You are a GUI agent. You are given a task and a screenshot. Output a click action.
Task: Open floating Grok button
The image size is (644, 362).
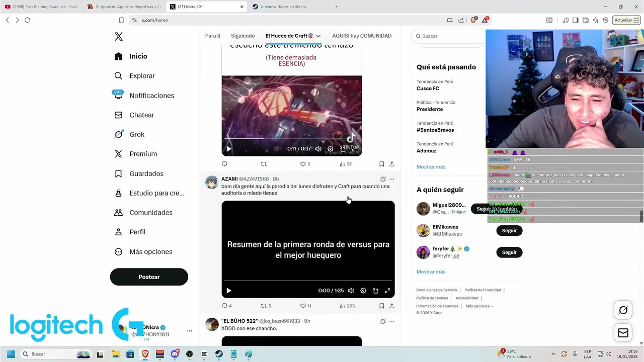(623, 310)
